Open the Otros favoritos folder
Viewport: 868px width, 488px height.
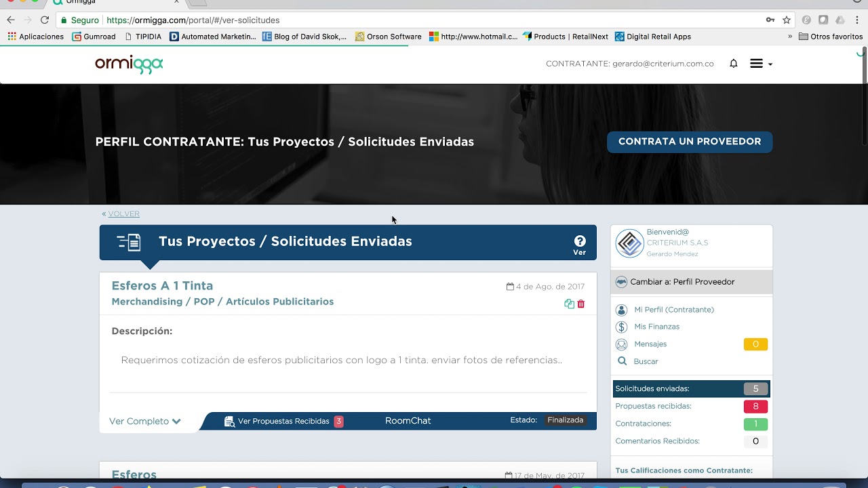(831, 37)
